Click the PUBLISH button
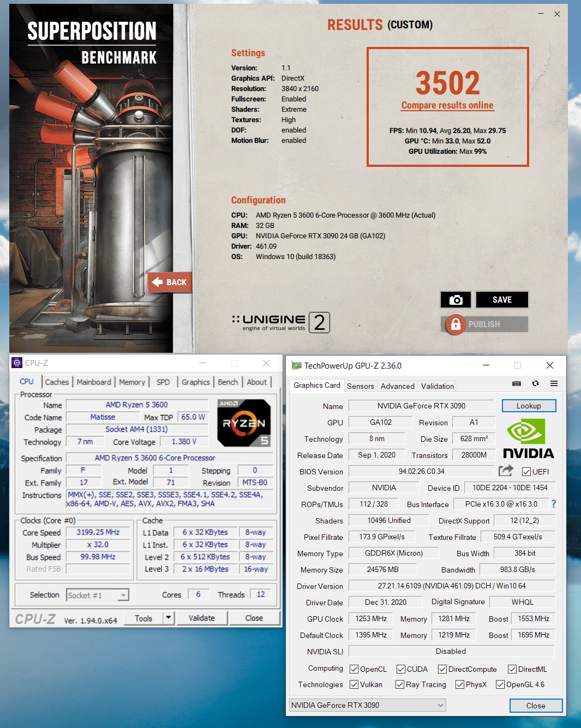Image resolution: width=581 pixels, height=728 pixels. (x=484, y=324)
